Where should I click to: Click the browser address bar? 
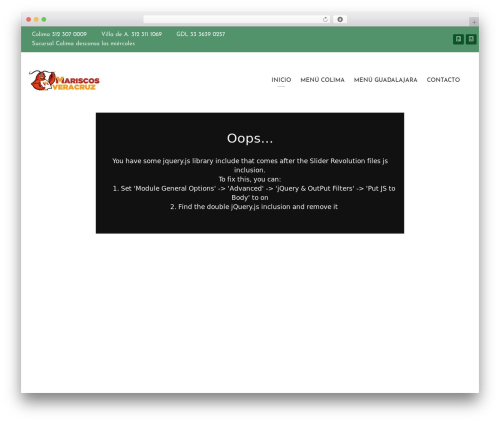point(237,19)
